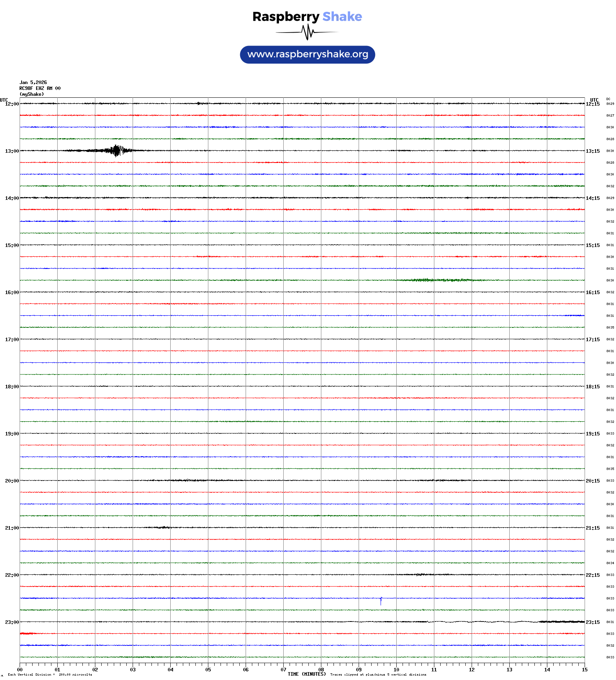Click the www.raspberryshake.org link button
This screenshot has height=680, width=616.
(307, 55)
